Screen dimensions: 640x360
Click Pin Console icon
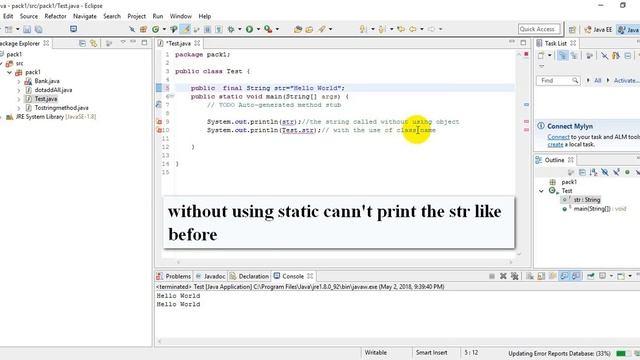(x=591, y=276)
